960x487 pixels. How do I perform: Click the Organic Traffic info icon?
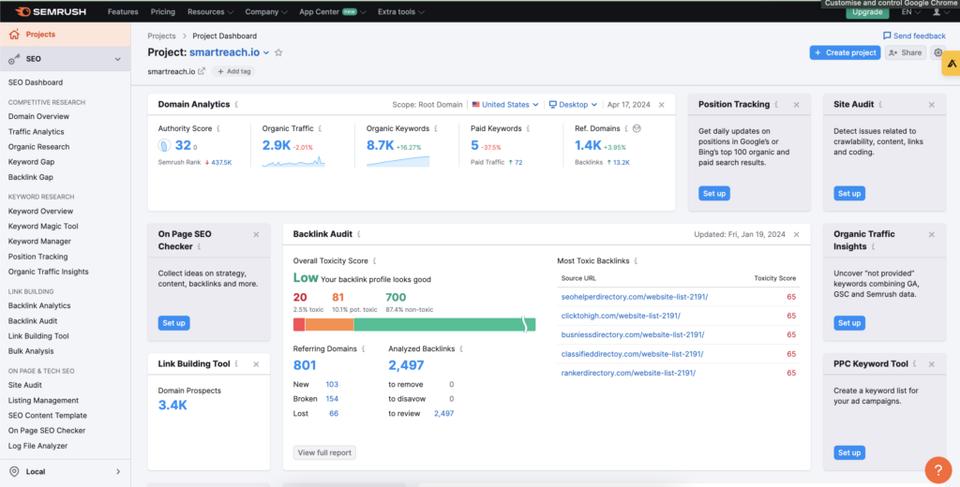320,129
